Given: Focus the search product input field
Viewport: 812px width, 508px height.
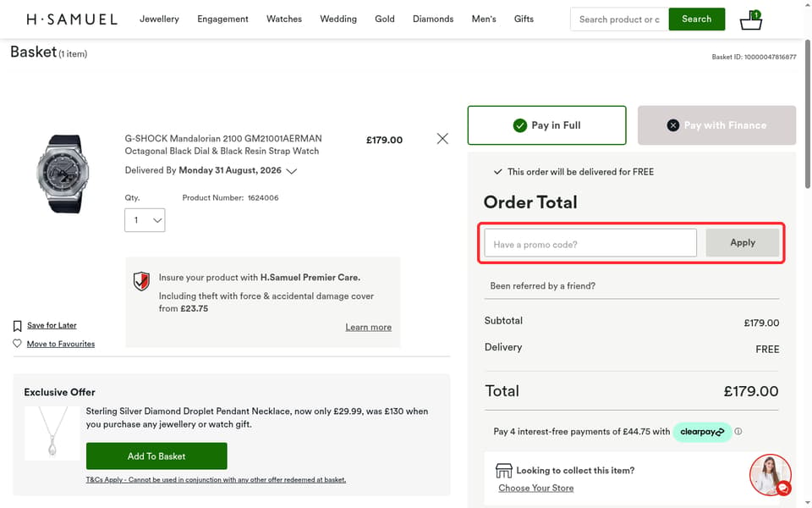Looking at the screenshot, I should 619,19.
